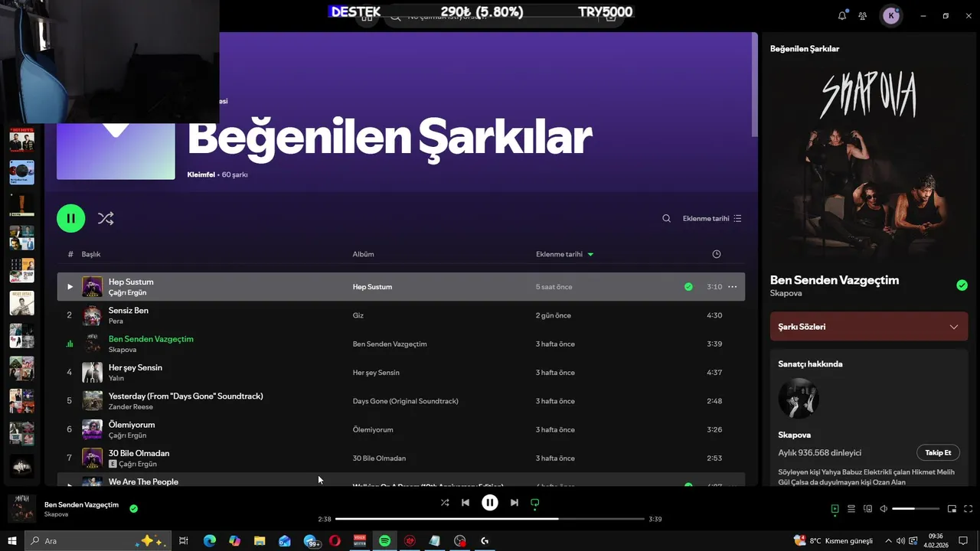The image size is (980, 551).
Task: Open the Yalın artist link
Action: tap(116, 378)
